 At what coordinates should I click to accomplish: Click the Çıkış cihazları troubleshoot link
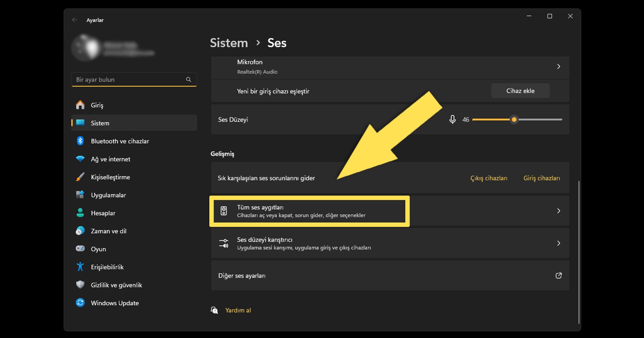click(x=489, y=178)
